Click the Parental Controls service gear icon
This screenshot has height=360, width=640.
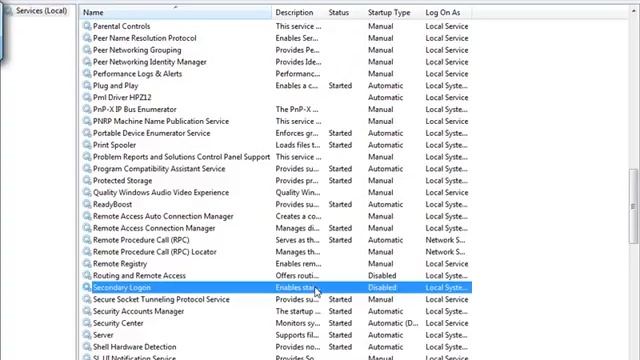click(87, 26)
